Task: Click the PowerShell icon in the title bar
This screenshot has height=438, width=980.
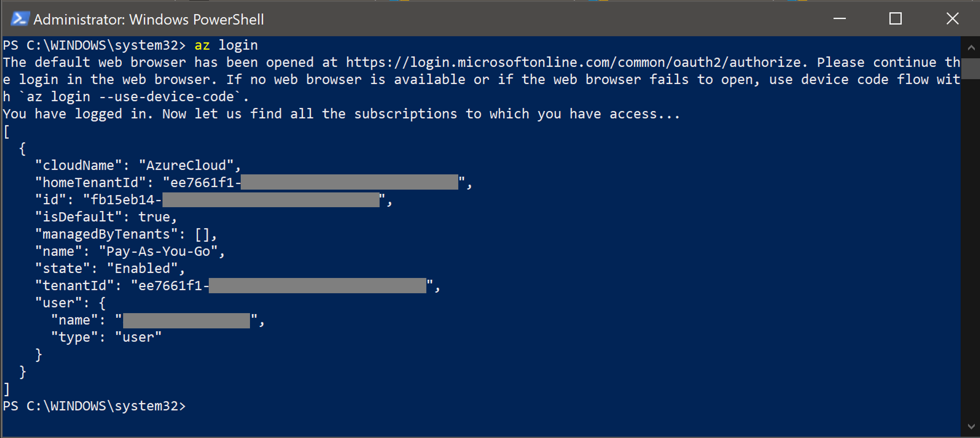Action: 19,19
